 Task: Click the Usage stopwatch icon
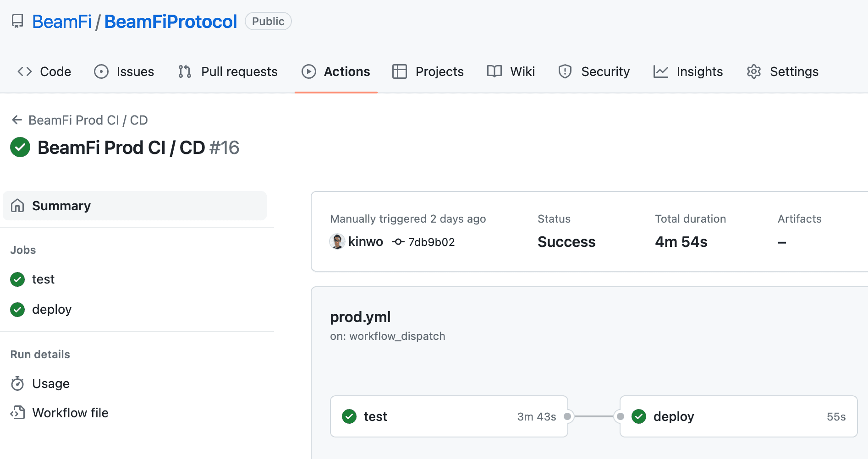17,383
